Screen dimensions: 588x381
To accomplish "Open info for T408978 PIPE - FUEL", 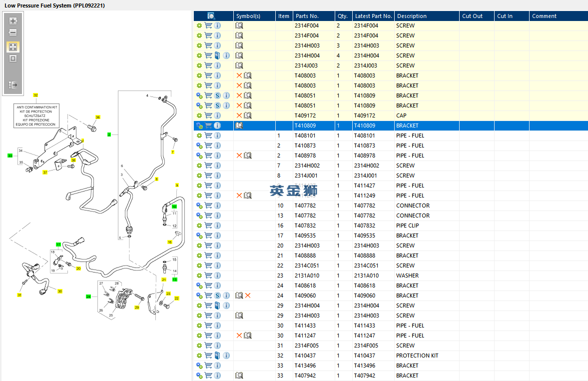I will (217, 156).
